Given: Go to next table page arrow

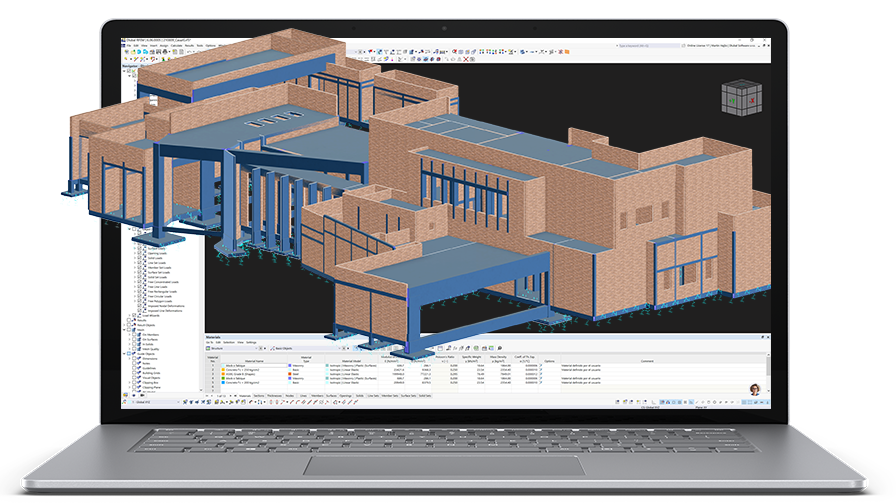Looking at the screenshot, I should [230, 395].
